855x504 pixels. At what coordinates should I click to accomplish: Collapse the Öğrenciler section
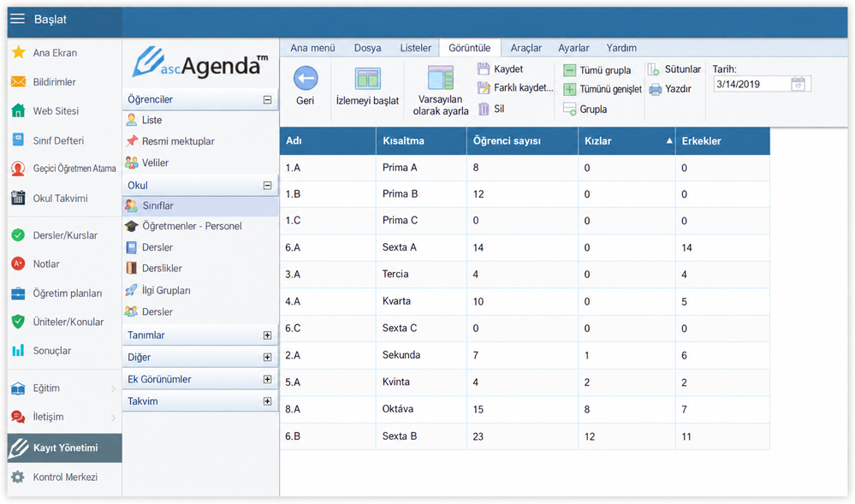click(x=267, y=100)
